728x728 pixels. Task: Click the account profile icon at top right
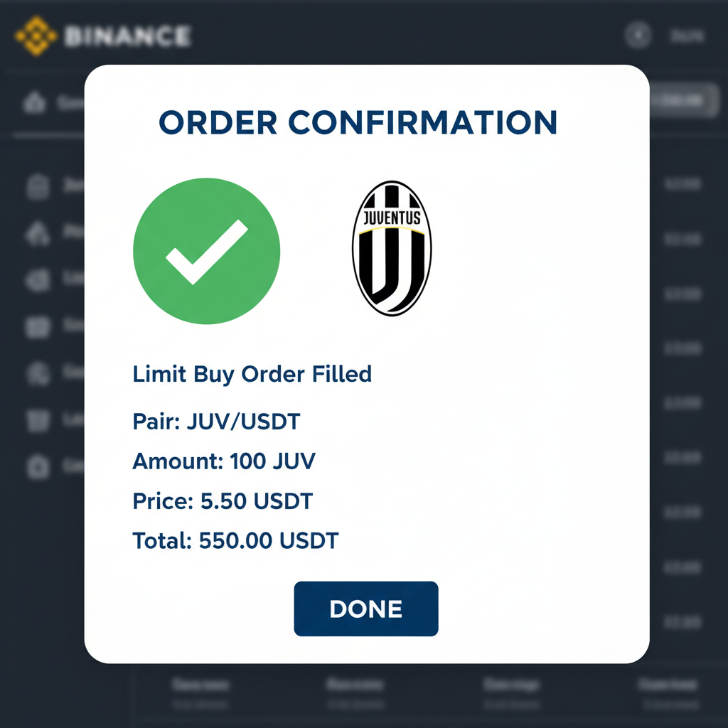click(x=638, y=35)
